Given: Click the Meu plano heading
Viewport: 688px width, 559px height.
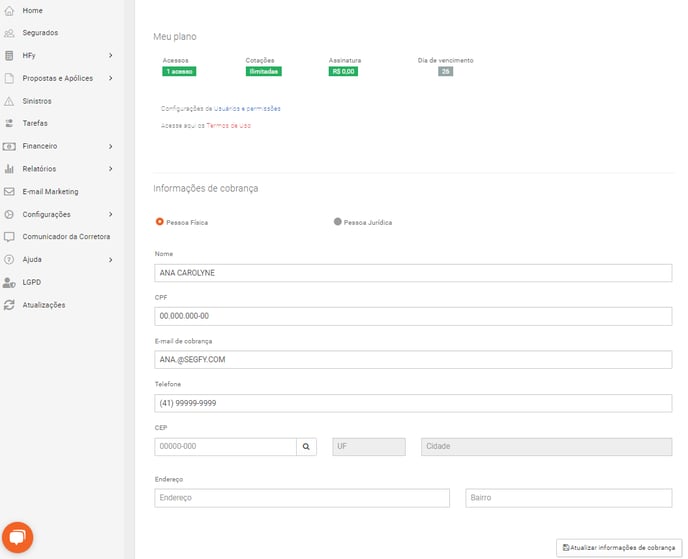Looking at the screenshot, I should [x=175, y=37].
